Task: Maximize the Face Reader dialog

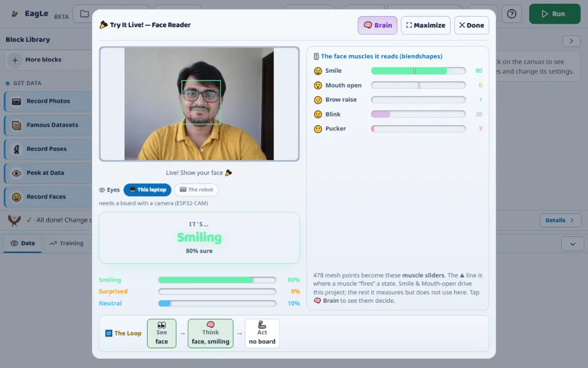Action: pyautogui.click(x=425, y=25)
